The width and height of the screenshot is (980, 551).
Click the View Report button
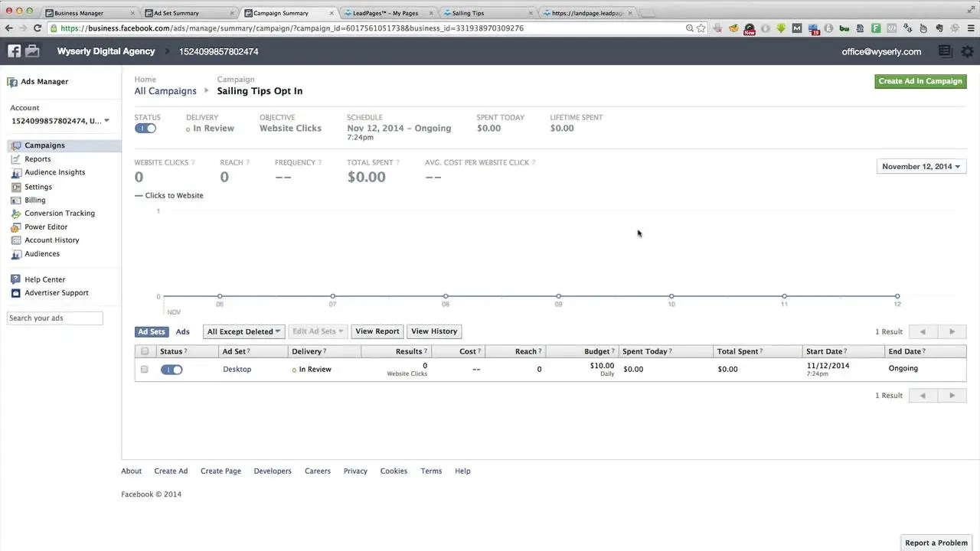tap(377, 331)
